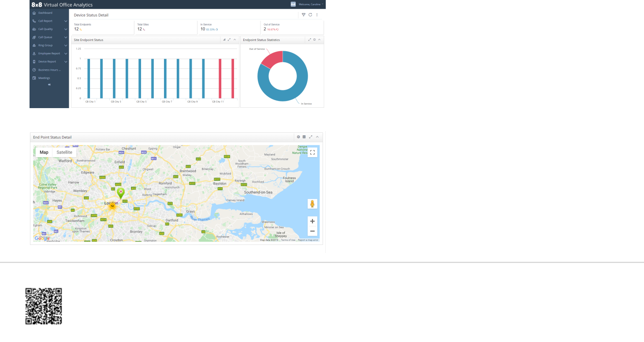Click the Business Hours clock icon
644x342 pixels.
[x=34, y=70]
